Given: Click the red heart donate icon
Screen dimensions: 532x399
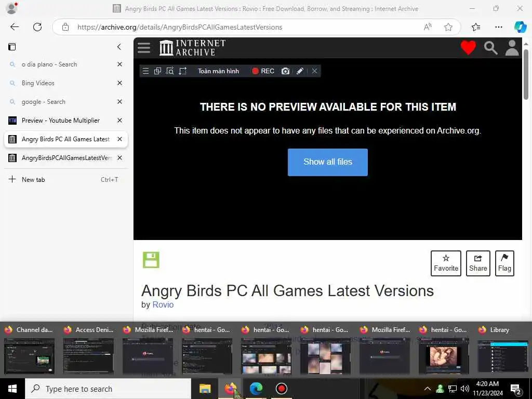Looking at the screenshot, I should [x=468, y=48].
